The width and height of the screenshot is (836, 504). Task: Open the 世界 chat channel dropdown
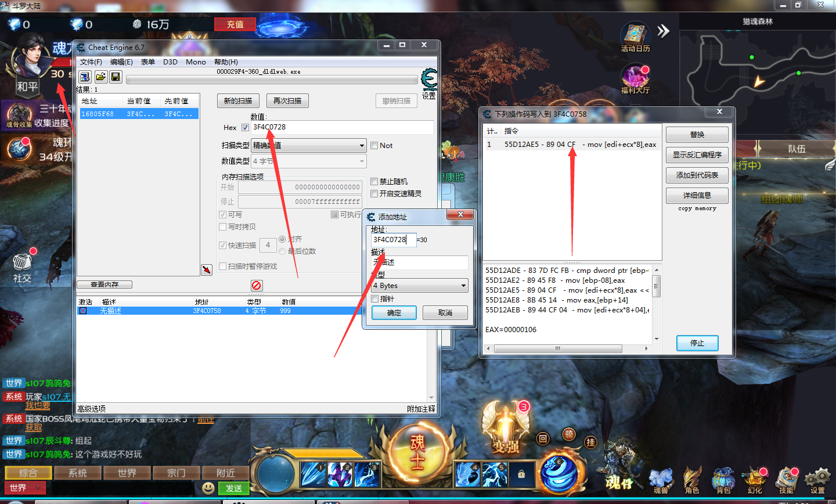(25, 488)
